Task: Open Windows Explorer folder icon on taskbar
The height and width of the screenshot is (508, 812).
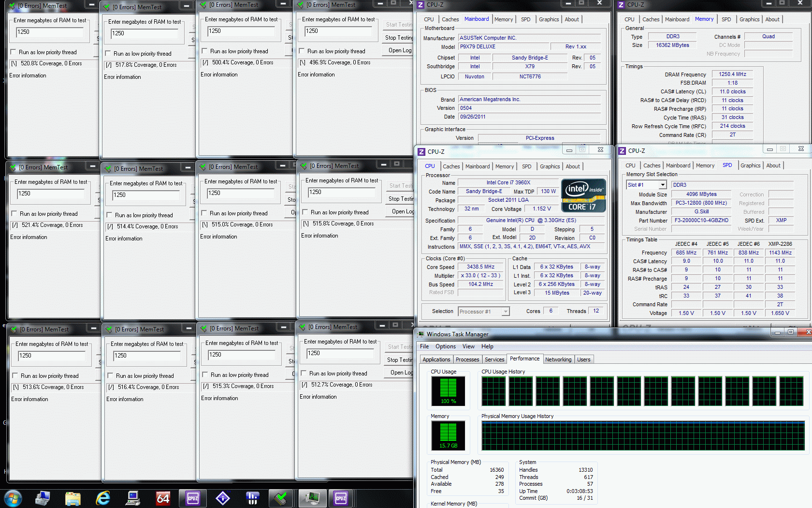Action: (72, 498)
